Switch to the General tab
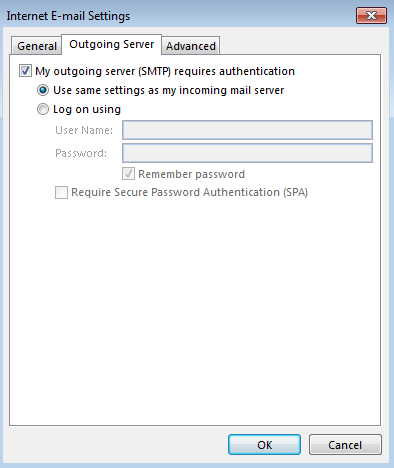The height and width of the screenshot is (468, 394). pos(37,46)
